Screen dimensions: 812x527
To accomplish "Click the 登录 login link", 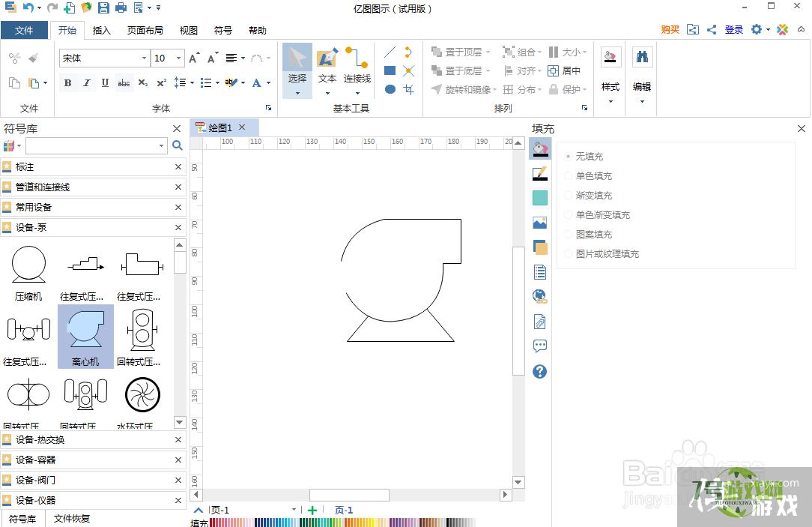I will pos(734,29).
